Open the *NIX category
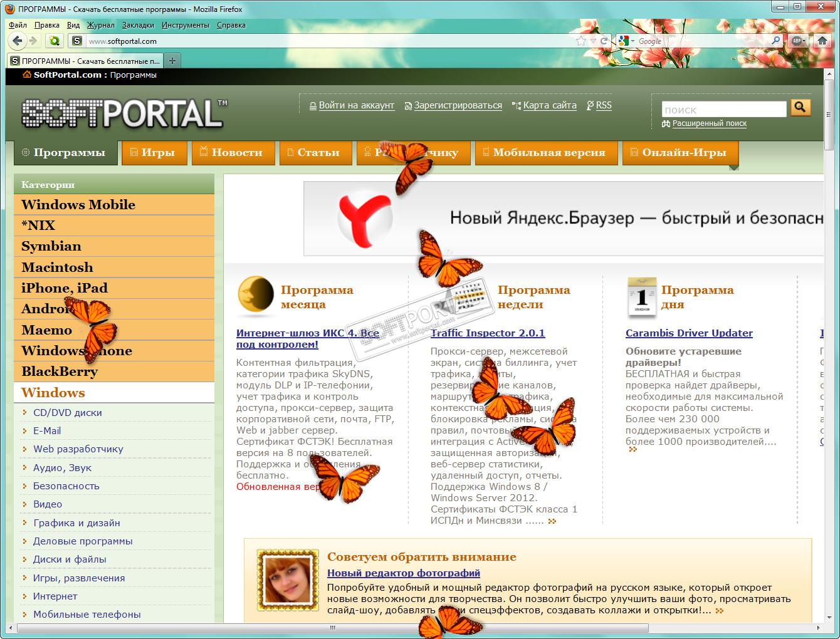Viewport: 840px width, 639px height. (114, 226)
